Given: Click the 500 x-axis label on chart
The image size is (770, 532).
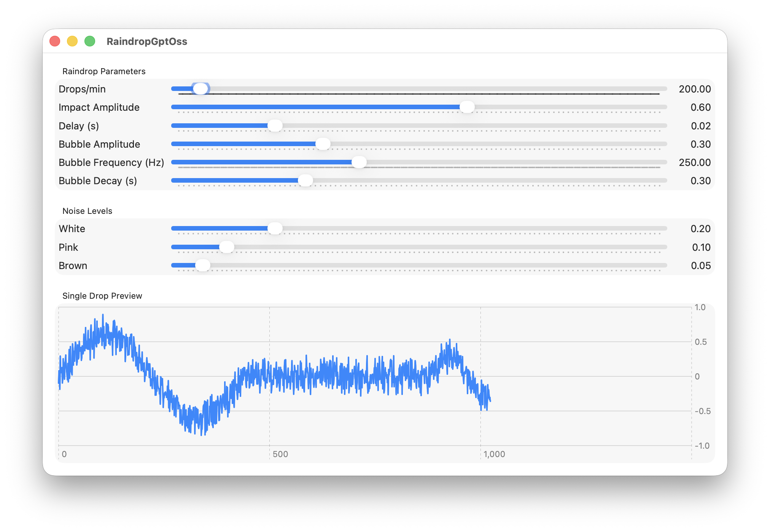Looking at the screenshot, I should click(x=280, y=454).
